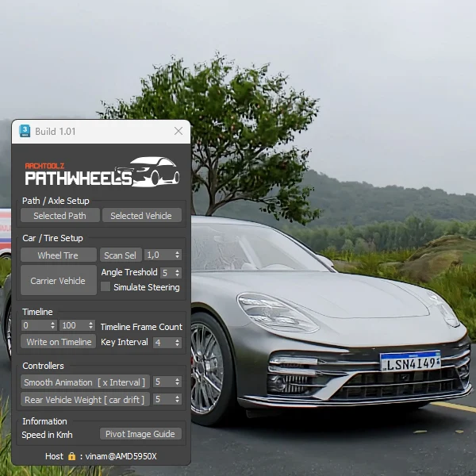Screen dimensions: 476x476
Task: Click the timeline end frame field 100
Action: click(74, 325)
